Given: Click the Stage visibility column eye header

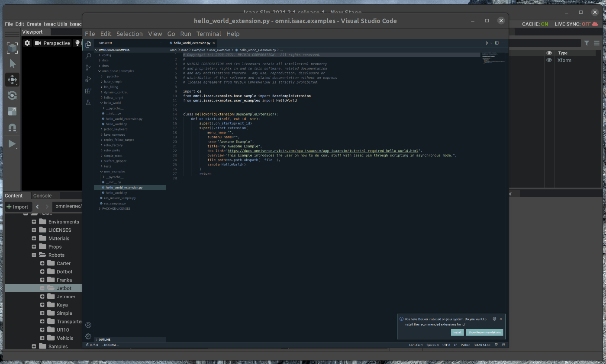Looking at the screenshot, I should (x=549, y=53).
